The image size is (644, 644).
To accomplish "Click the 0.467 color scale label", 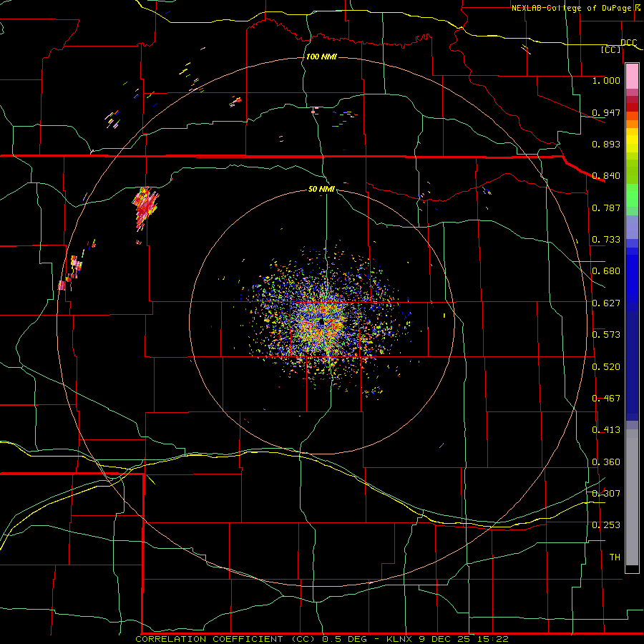I will tap(606, 399).
